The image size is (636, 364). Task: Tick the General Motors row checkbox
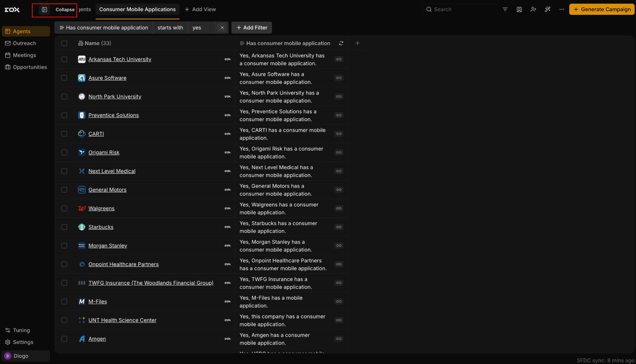coord(64,190)
